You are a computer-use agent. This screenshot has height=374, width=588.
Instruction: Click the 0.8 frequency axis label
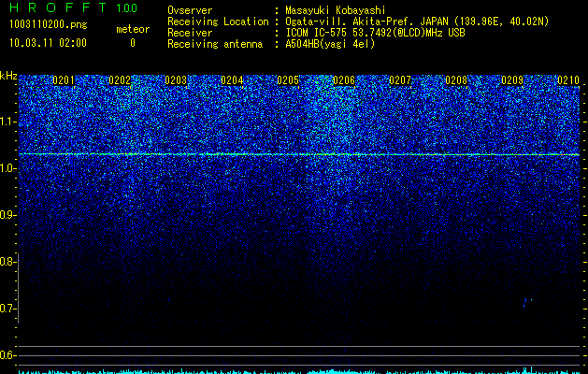point(7,262)
